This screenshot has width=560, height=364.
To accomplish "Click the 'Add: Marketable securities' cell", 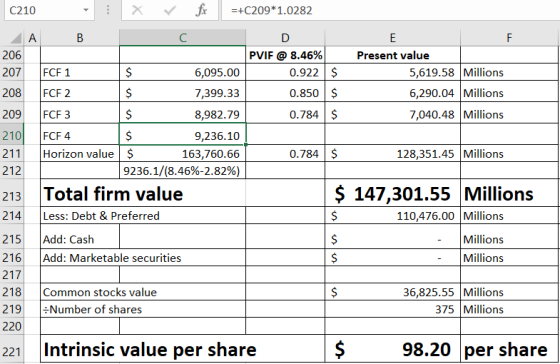I will 143,258.
